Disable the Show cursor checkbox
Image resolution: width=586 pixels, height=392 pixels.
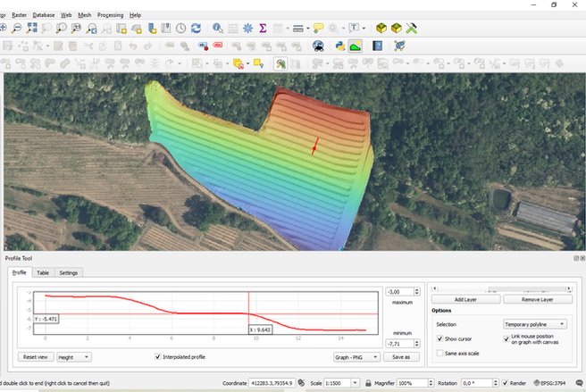[x=440, y=339]
